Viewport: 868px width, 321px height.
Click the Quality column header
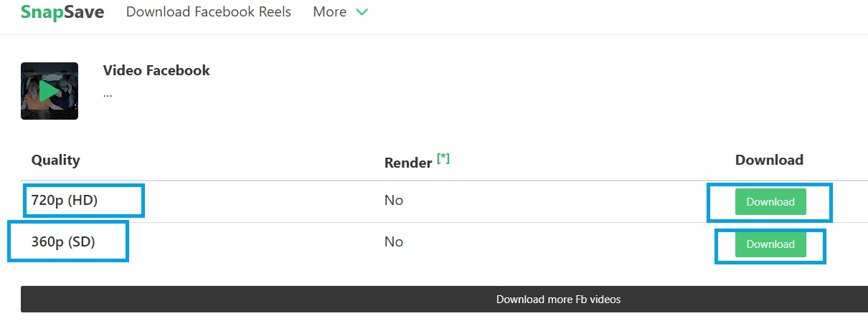pyautogui.click(x=56, y=160)
